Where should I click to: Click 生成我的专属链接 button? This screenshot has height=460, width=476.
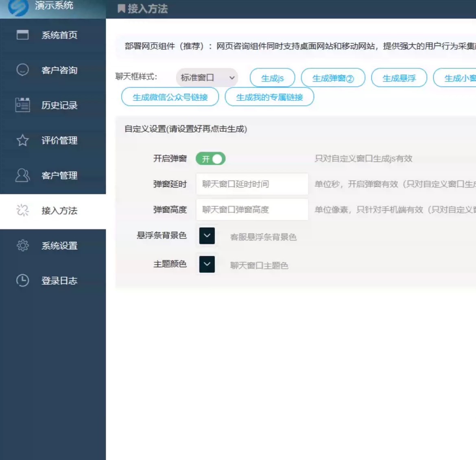(x=269, y=97)
